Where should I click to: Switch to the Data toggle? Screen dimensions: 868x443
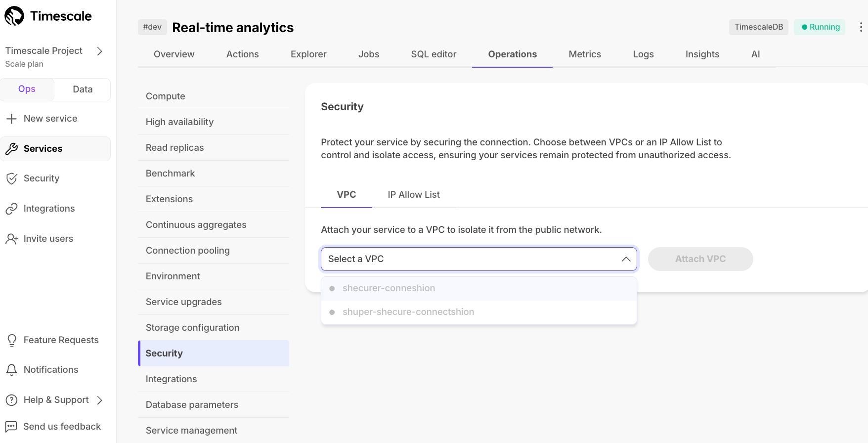click(83, 89)
